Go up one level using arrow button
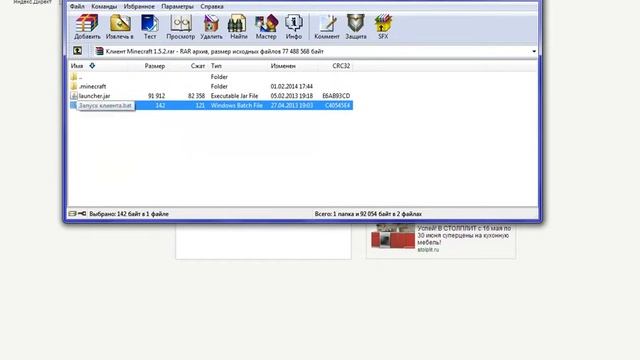The width and height of the screenshot is (640, 360). [x=78, y=51]
